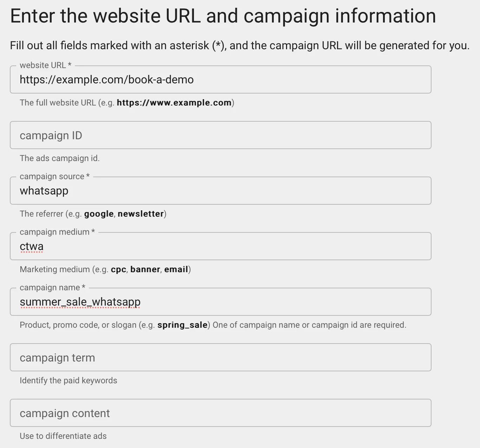
Task: Click the campaign term input field
Action: tap(221, 357)
